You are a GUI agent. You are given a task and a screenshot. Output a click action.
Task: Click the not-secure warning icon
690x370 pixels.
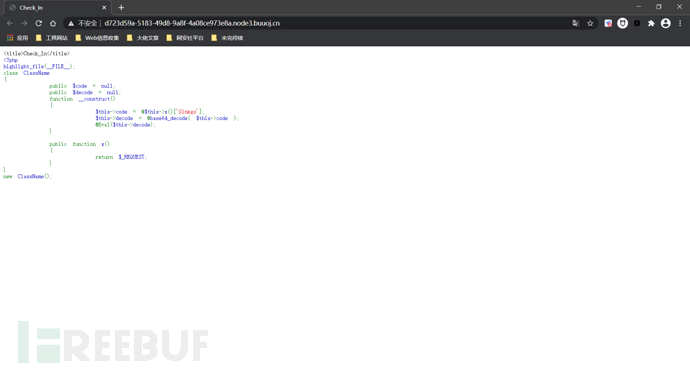[71, 23]
